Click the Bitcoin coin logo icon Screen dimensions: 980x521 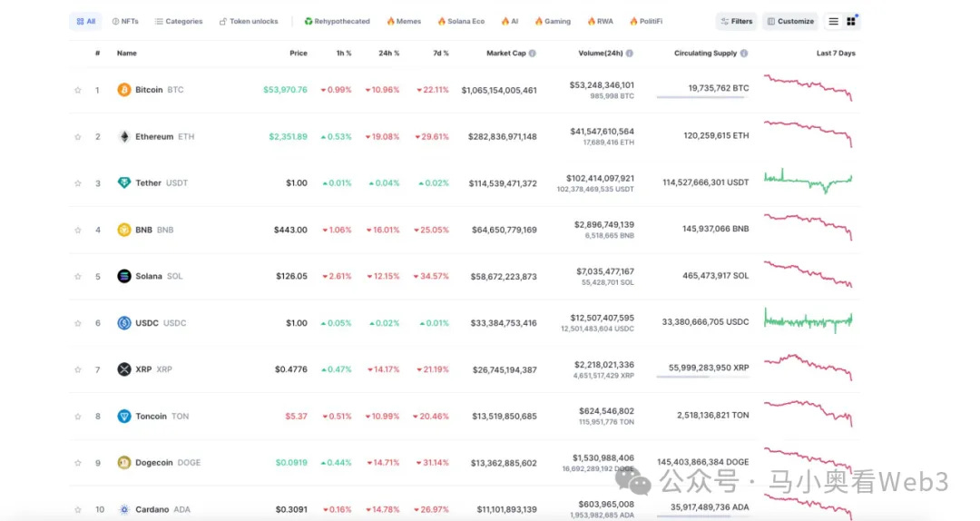pos(123,90)
